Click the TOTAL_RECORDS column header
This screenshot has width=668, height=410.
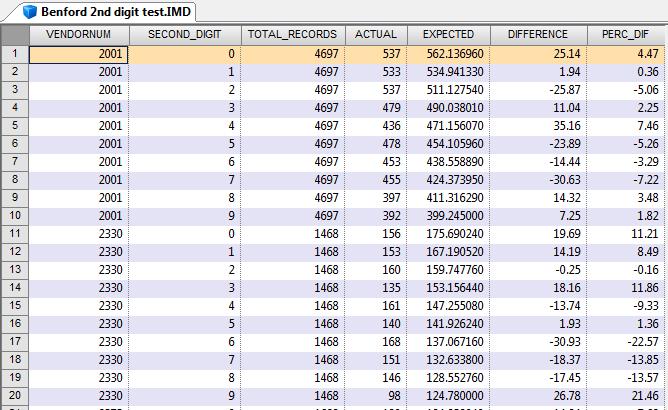pyautogui.click(x=292, y=35)
